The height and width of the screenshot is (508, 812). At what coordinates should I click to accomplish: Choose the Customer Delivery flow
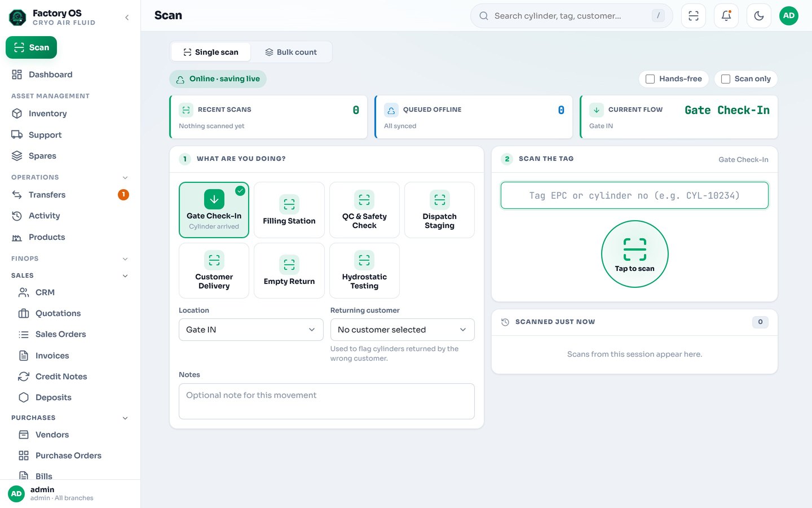coord(214,270)
